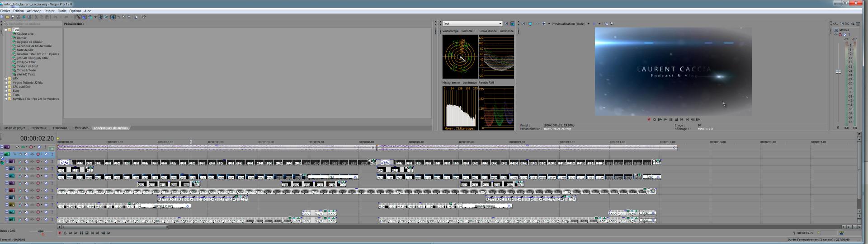The height and width of the screenshot is (244, 868).
Task: Click the What's This Help icon
Action: tap(144, 17)
